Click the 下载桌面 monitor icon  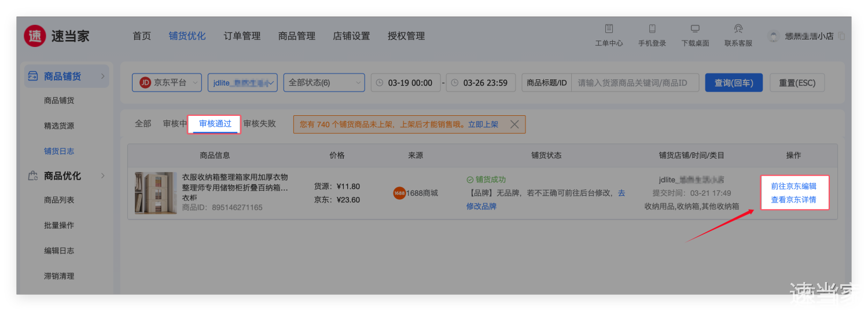(695, 29)
